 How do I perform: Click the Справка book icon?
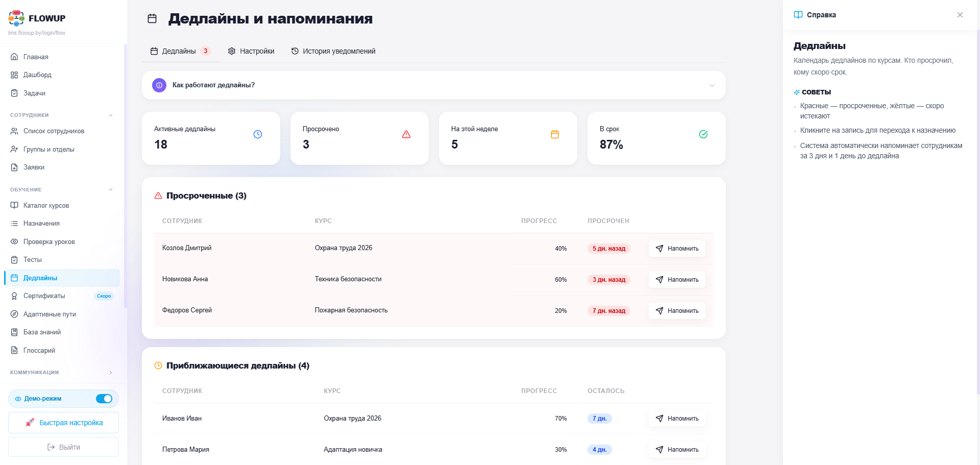click(x=798, y=15)
